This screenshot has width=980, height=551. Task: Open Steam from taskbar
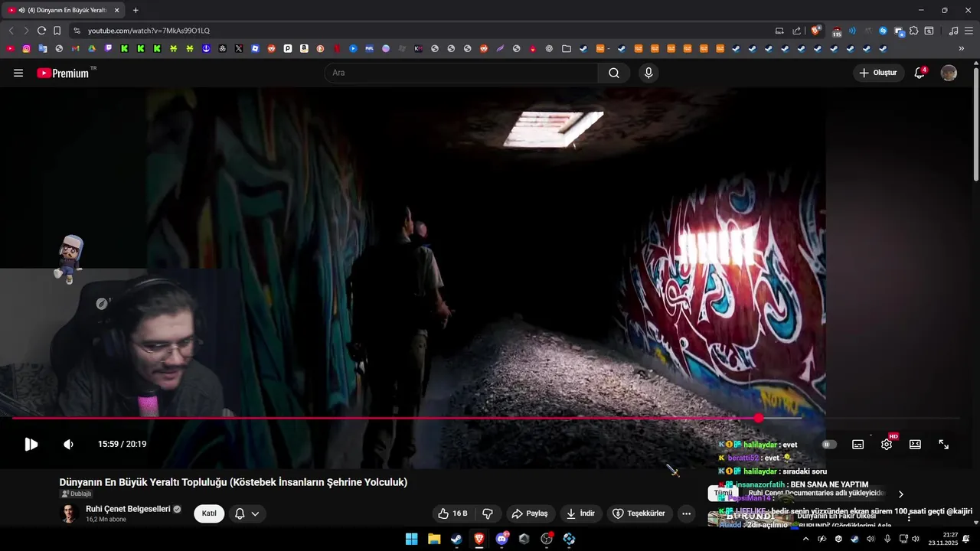pos(456,539)
